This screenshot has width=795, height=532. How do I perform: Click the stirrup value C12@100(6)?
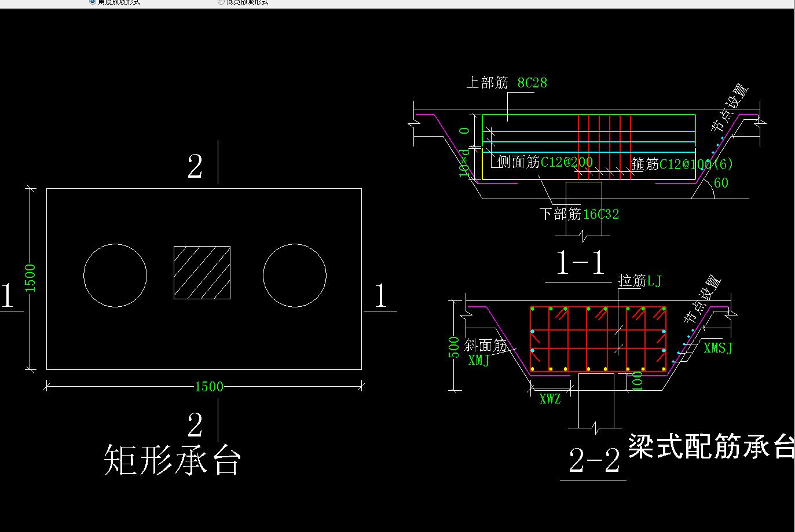coord(697,164)
